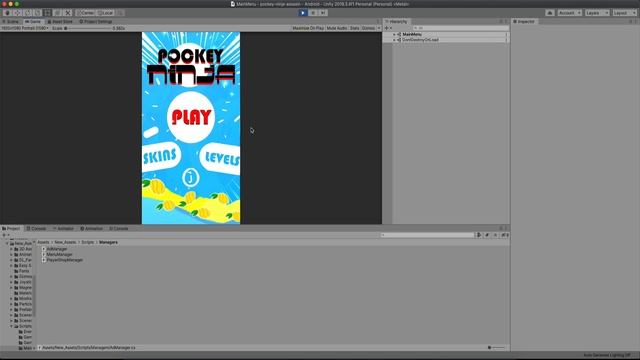640x360 pixels.
Task: Toggle the Center pivot mode button
Action: click(86, 13)
